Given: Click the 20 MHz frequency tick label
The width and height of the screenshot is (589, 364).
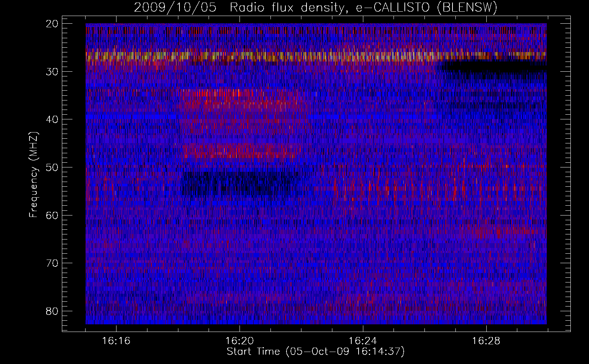Looking at the screenshot, I should 52,24.
